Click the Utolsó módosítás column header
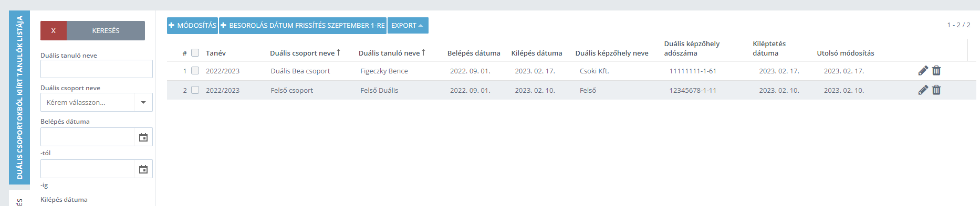This screenshot has width=980, height=206. [x=846, y=53]
